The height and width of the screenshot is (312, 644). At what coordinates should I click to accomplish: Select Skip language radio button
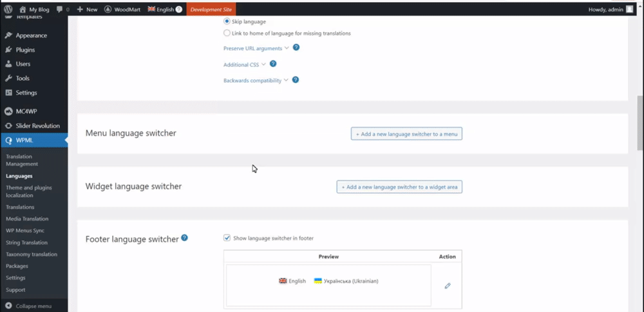(227, 21)
